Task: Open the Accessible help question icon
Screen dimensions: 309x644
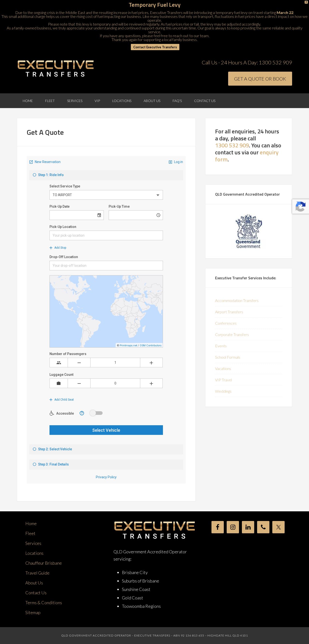Action: [82, 413]
